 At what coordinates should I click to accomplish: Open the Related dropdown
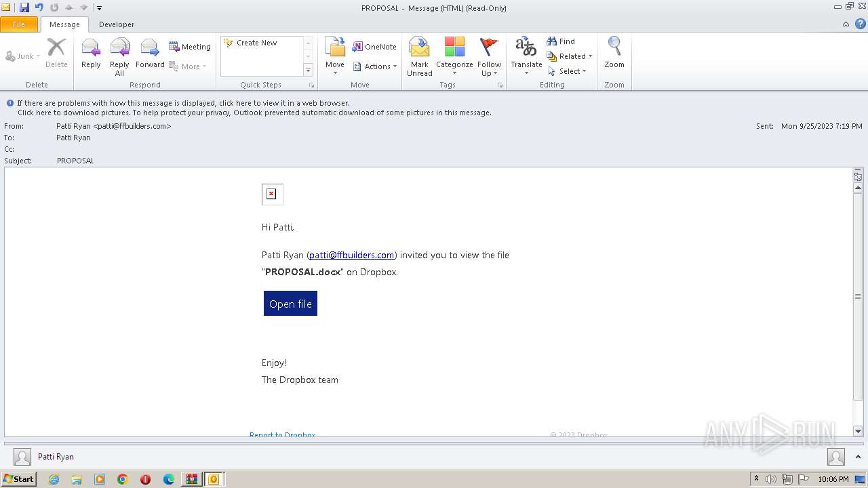[x=570, y=56]
